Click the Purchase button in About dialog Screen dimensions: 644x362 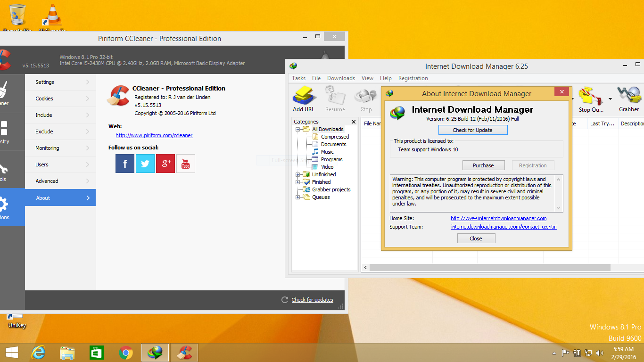[483, 165]
